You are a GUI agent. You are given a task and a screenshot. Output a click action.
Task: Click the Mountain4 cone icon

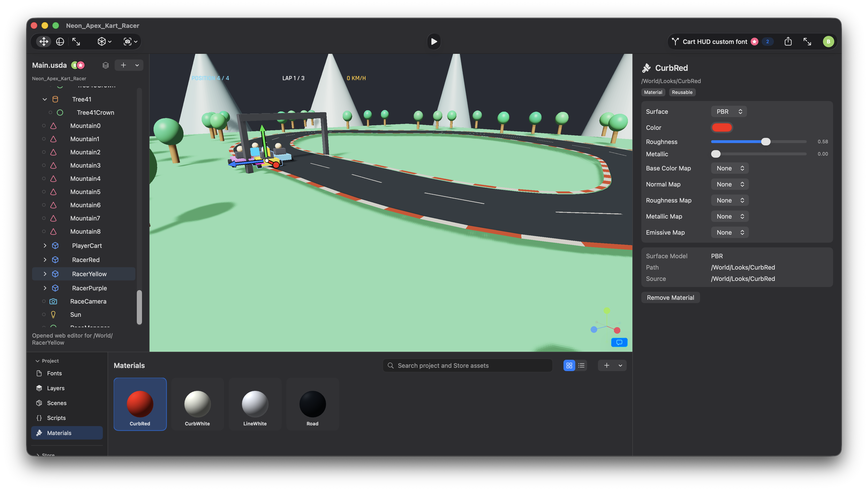53,178
